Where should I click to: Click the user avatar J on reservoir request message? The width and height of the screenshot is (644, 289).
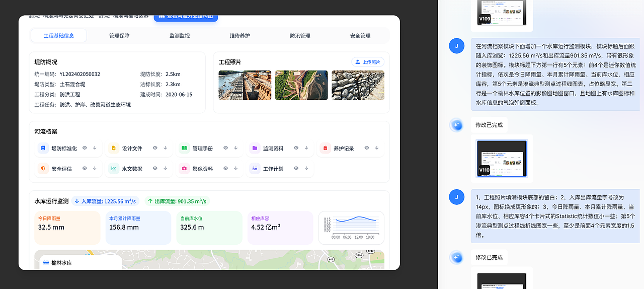tap(456, 46)
